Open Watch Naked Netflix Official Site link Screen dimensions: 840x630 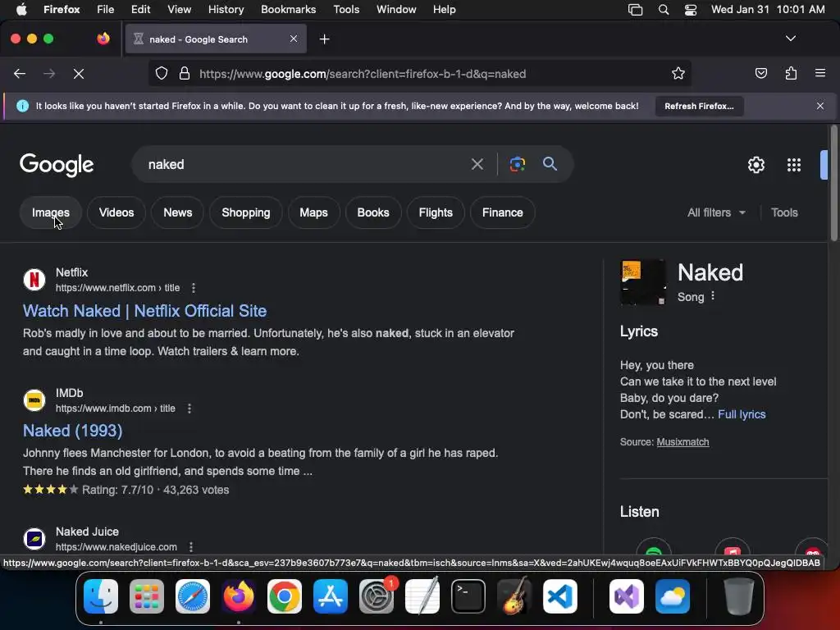pyautogui.click(x=144, y=311)
